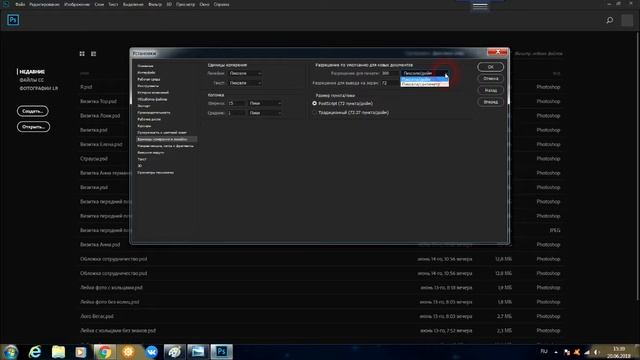Select the Традиционный (72.27 пункта/дюйм) radio button

click(x=315, y=113)
